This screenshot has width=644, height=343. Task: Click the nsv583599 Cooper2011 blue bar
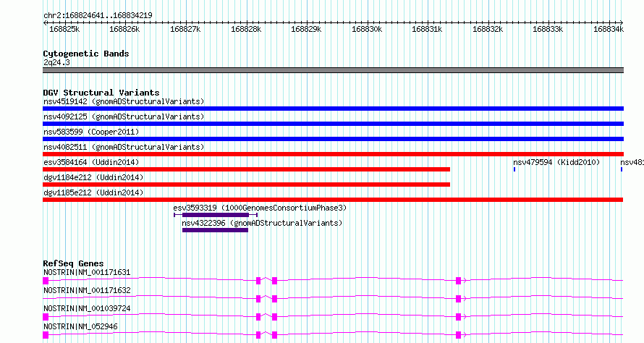click(x=333, y=139)
